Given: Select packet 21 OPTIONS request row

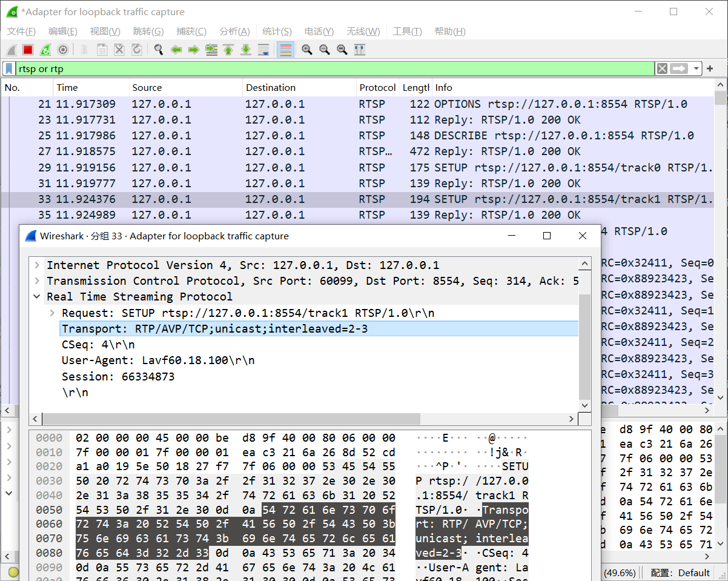Looking at the screenshot, I should click(357, 104).
